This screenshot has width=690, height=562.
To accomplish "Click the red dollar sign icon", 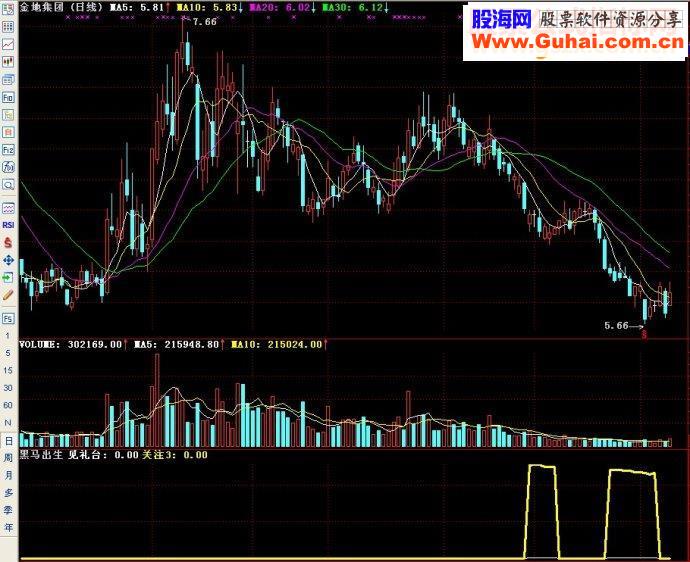I will 8,242.
